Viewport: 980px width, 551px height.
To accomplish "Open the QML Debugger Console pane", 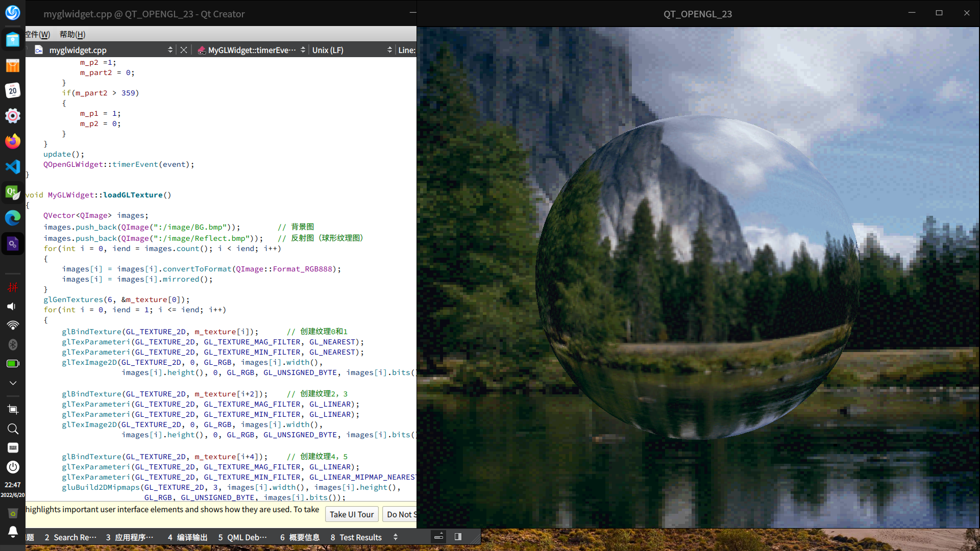I will (x=242, y=537).
